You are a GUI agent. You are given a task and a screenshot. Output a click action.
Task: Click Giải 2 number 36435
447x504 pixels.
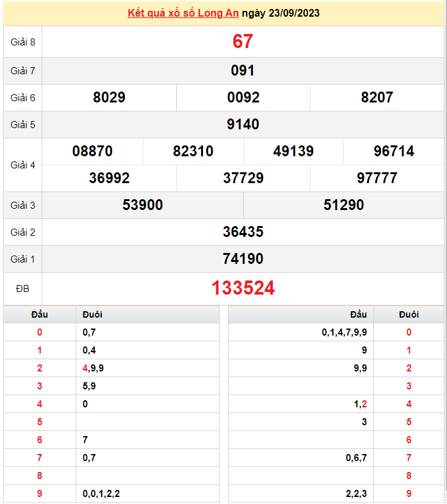pyautogui.click(x=243, y=232)
